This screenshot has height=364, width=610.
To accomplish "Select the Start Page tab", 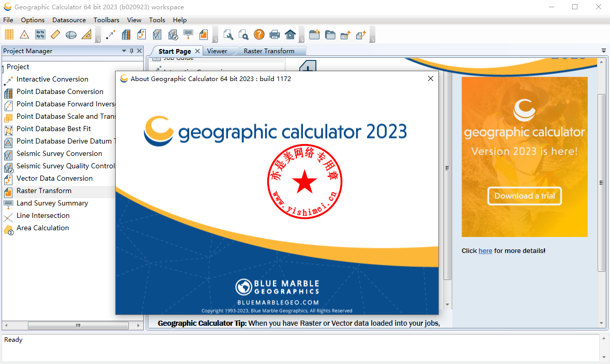I will 175,51.
